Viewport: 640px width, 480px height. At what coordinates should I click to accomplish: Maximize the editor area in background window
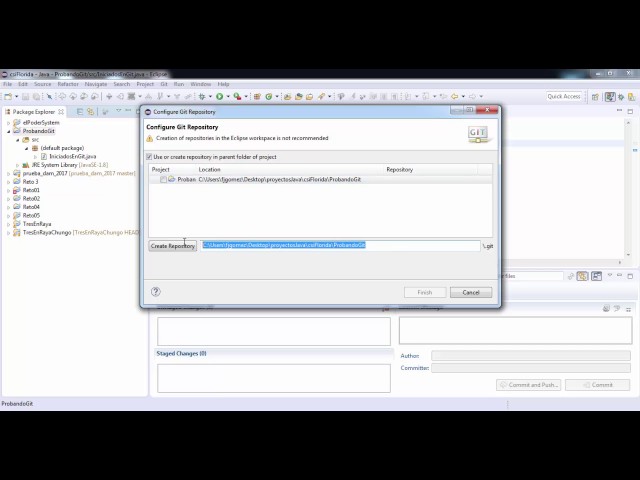[630, 111]
